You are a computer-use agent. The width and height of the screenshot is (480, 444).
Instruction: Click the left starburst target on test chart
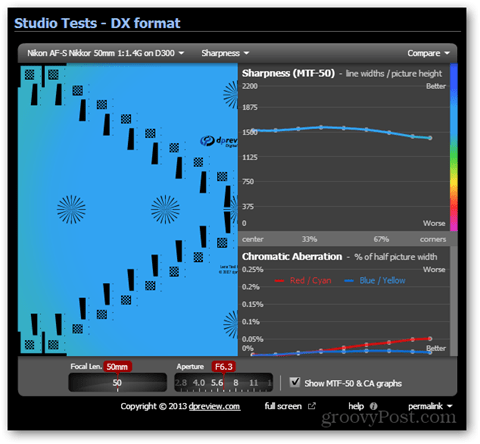pos(71,209)
